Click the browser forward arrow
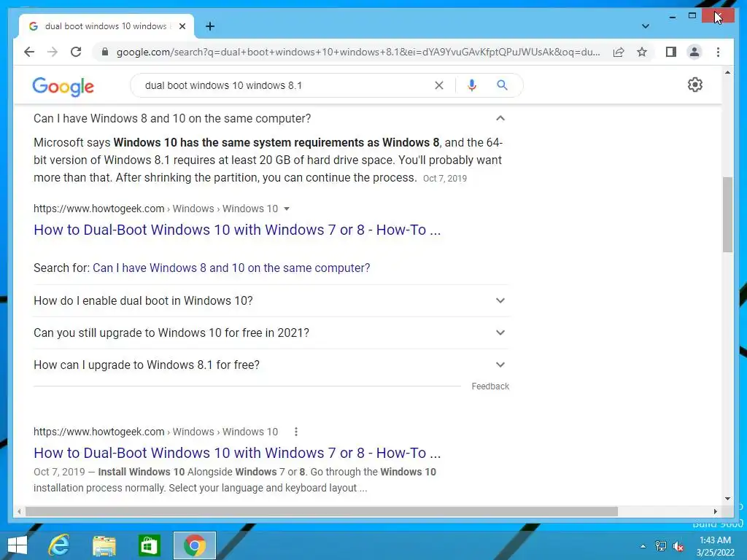The image size is (747, 560). coord(53,52)
